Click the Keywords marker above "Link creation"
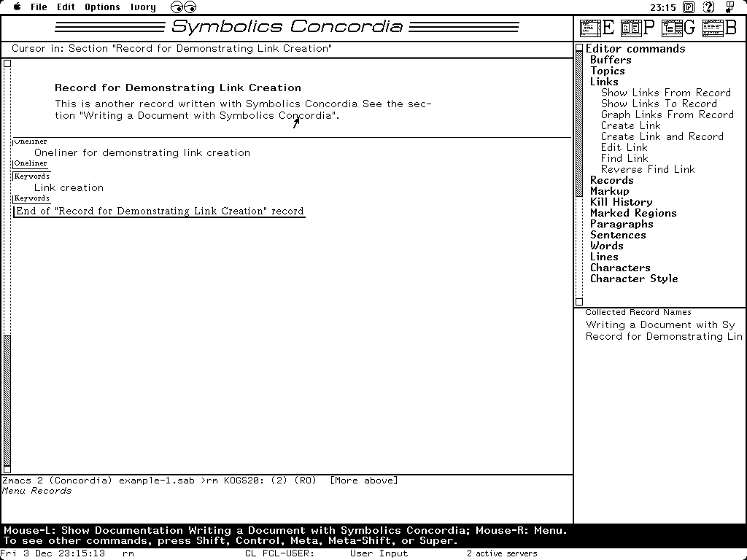The width and height of the screenshot is (747, 560). tap(31, 176)
